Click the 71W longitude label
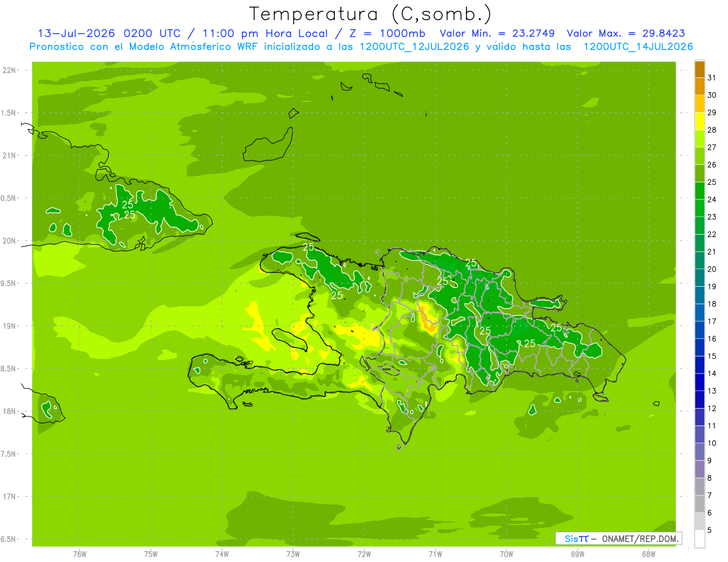The image size is (728, 562). (x=435, y=554)
